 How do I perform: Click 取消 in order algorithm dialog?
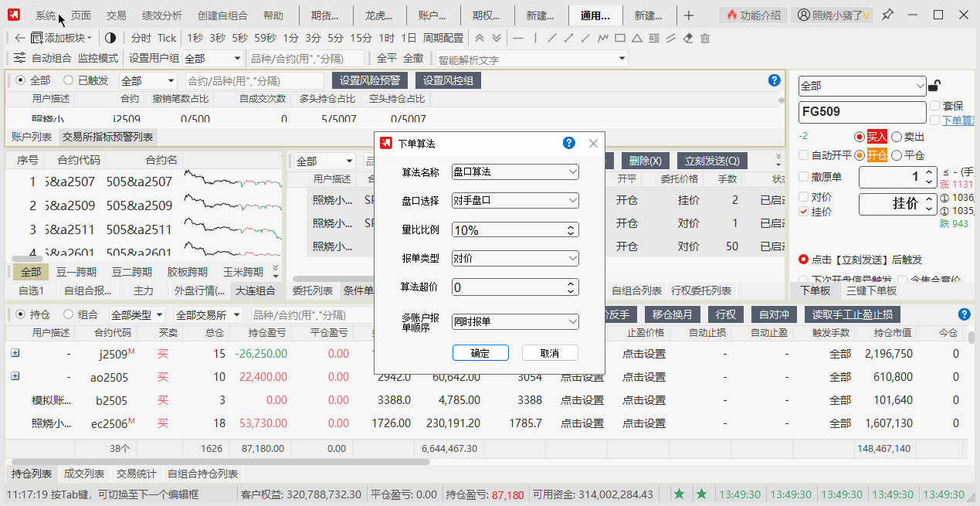coord(550,353)
